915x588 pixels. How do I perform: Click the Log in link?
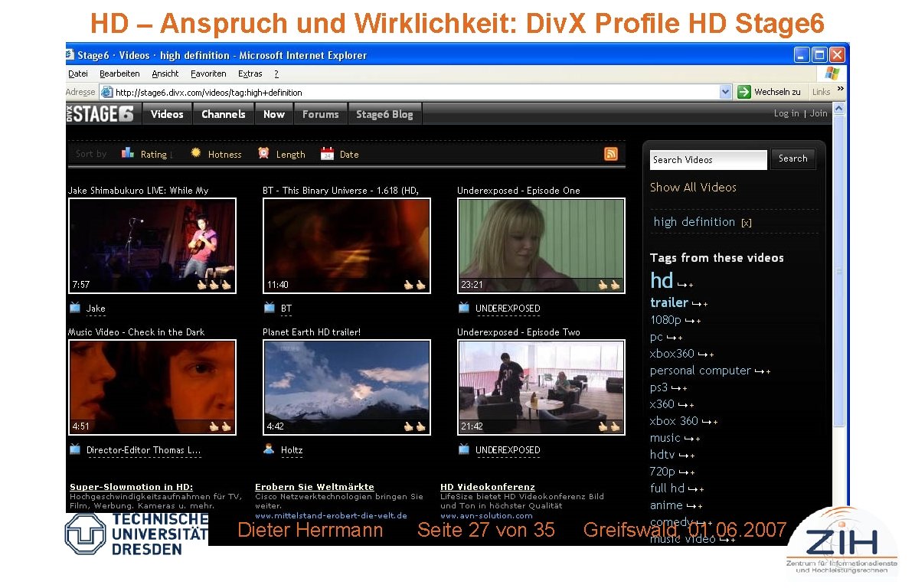(786, 113)
